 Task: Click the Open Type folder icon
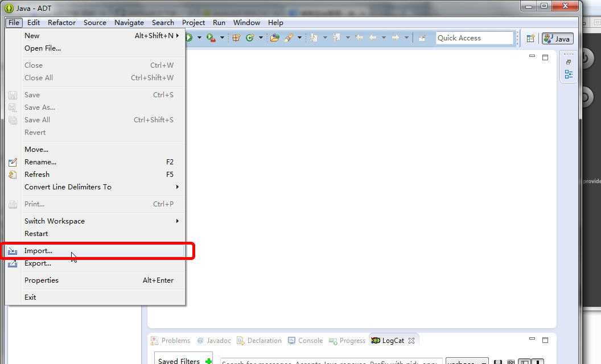point(274,38)
